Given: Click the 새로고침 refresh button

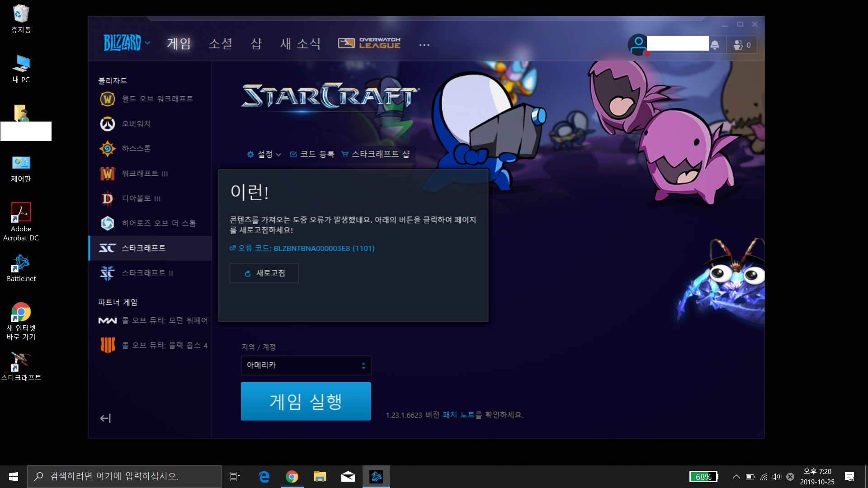Looking at the screenshot, I should coord(264,273).
